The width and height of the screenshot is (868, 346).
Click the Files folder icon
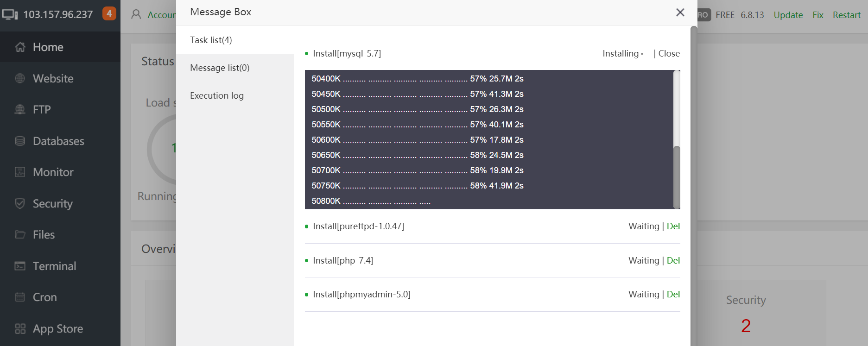tap(20, 234)
